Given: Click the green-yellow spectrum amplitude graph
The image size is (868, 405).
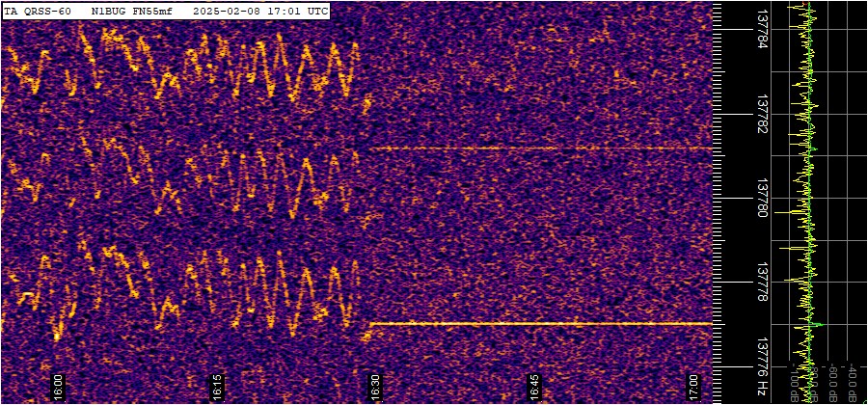Looking at the screenshot, I should (805, 193).
